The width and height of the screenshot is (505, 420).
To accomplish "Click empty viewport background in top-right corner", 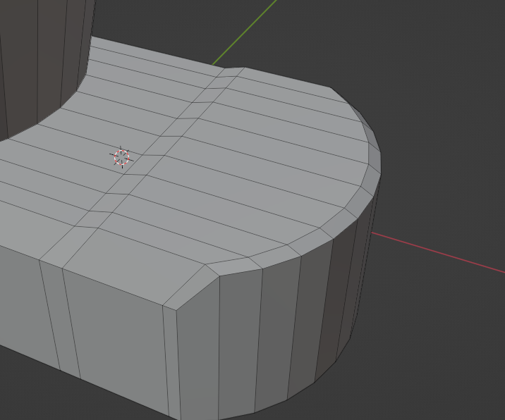I will pos(437,42).
